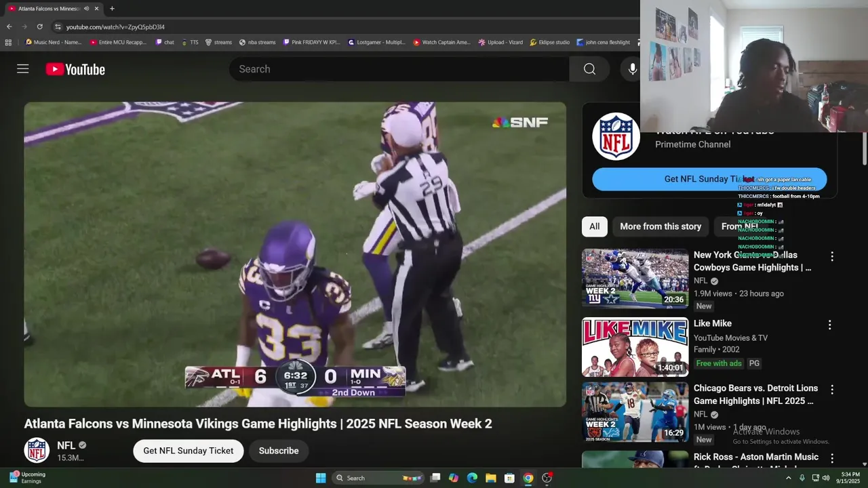Viewport: 868px width, 488px height.
Task: Open the Entire MCU Recapp bookmark
Action: click(118, 42)
